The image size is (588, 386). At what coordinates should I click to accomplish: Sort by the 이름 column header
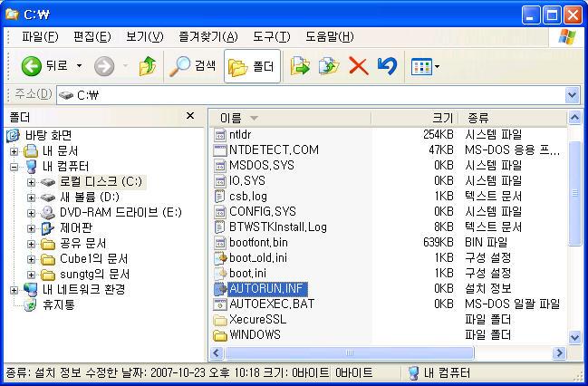[x=290, y=118]
